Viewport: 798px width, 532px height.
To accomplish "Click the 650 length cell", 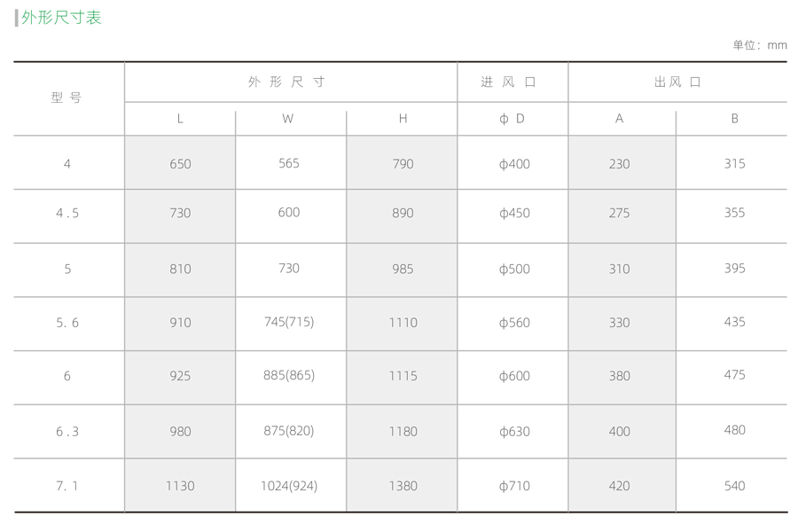I will (x=180, y=164).
